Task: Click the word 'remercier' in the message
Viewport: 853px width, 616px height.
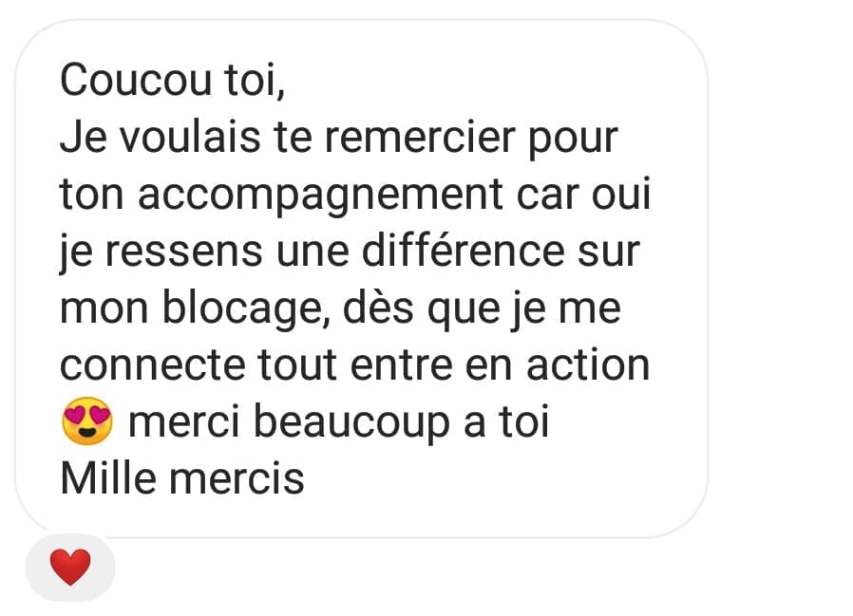Action: (x=420, y=137)
